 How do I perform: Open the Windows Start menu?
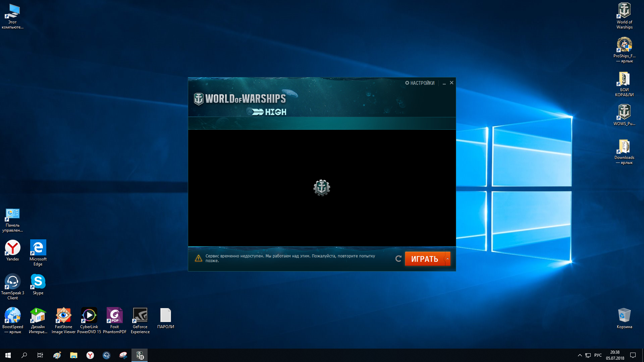point(8,355)
